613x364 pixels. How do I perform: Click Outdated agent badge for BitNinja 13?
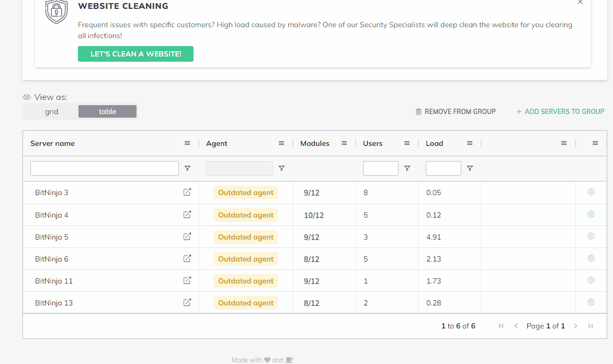245,303
